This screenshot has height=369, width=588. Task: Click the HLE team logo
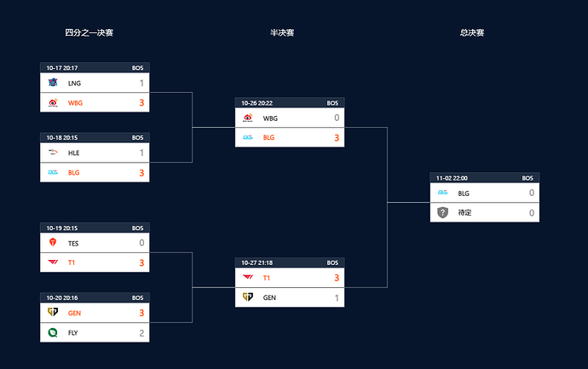[53, 153]
